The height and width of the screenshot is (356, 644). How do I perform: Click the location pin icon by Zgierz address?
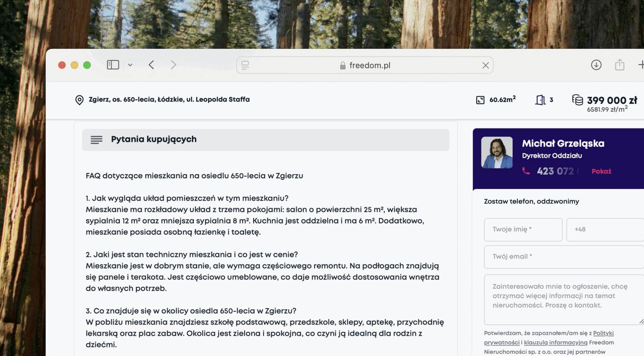click(x=79, y=100)
